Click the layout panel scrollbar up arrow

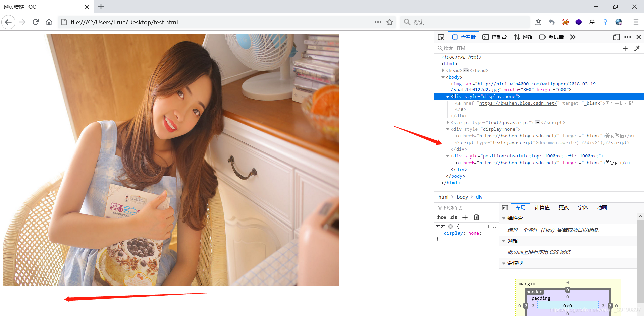click(641, 217)
